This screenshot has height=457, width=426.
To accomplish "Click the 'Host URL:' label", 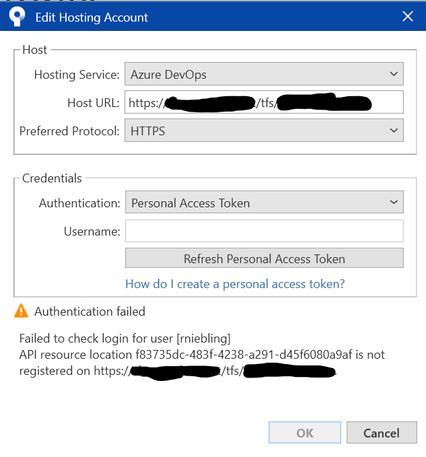I will [93, 103].
